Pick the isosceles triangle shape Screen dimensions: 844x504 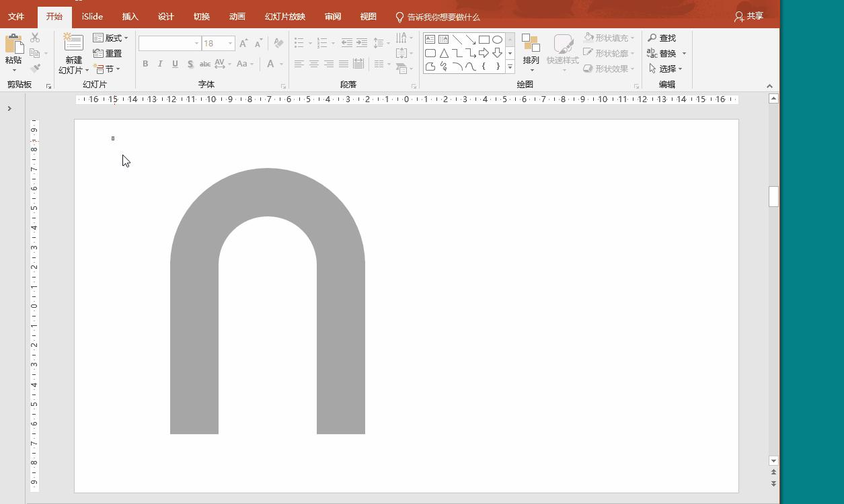tap(444, 53)
